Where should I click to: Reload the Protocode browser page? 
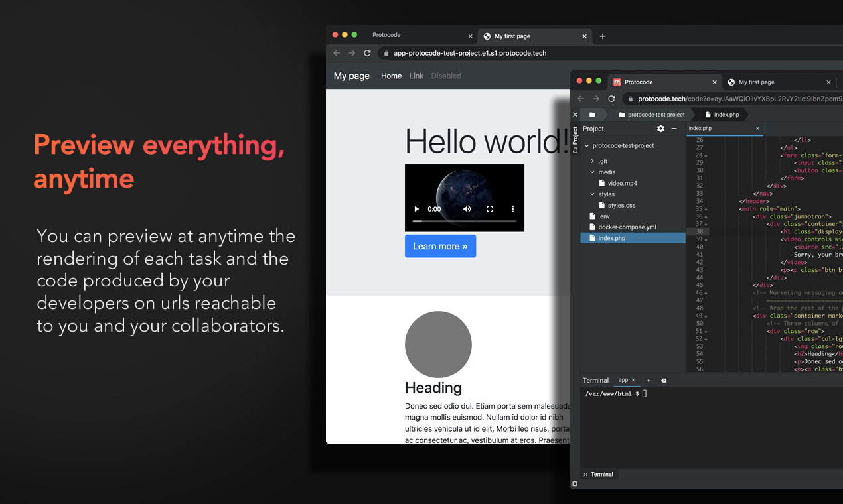click(611, 99)
